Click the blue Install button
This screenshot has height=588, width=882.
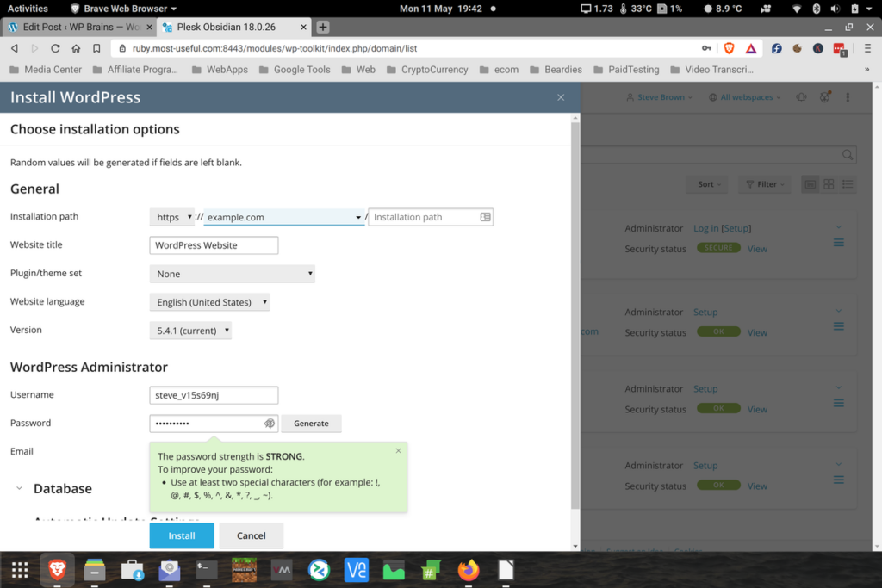[x=182, y=535]
